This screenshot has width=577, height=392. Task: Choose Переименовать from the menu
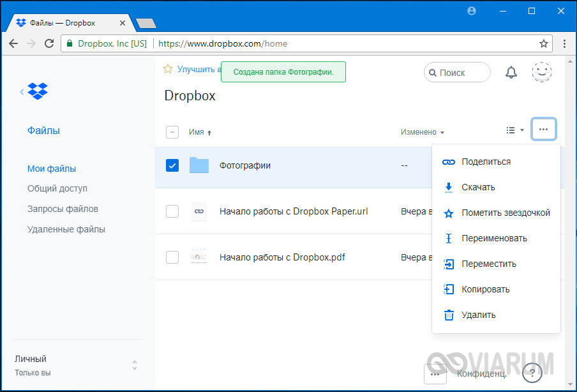(x=496, y=239)
